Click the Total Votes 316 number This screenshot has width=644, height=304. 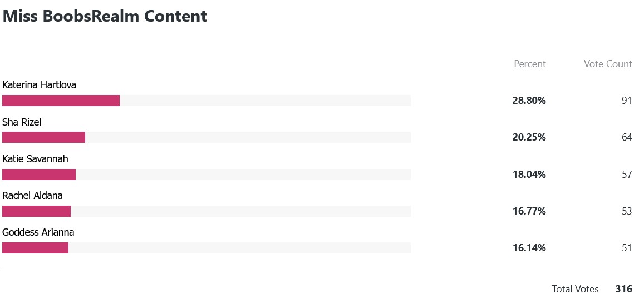624,289
